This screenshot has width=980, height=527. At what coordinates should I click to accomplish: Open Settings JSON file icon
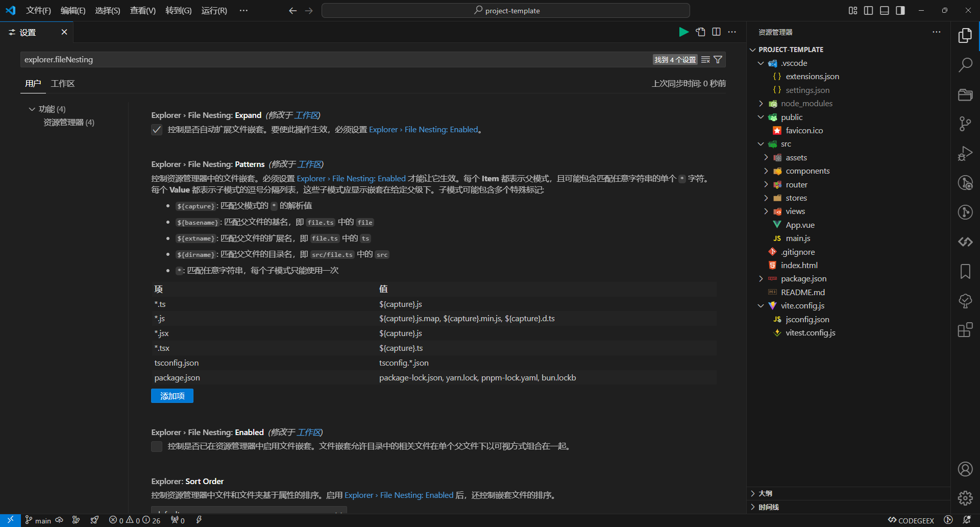[701, 32]
